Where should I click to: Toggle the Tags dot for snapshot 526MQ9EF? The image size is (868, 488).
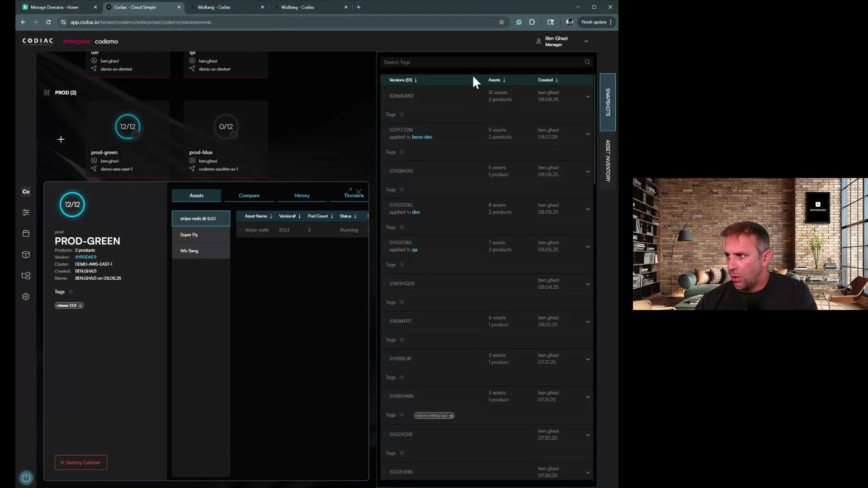pyautogui.click(x=402, y=115)
